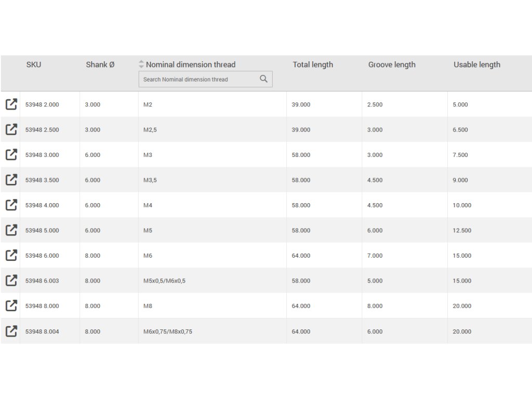
Task: Toggle sort arrows for Nominal dimension thread
Action: (141, 64)
